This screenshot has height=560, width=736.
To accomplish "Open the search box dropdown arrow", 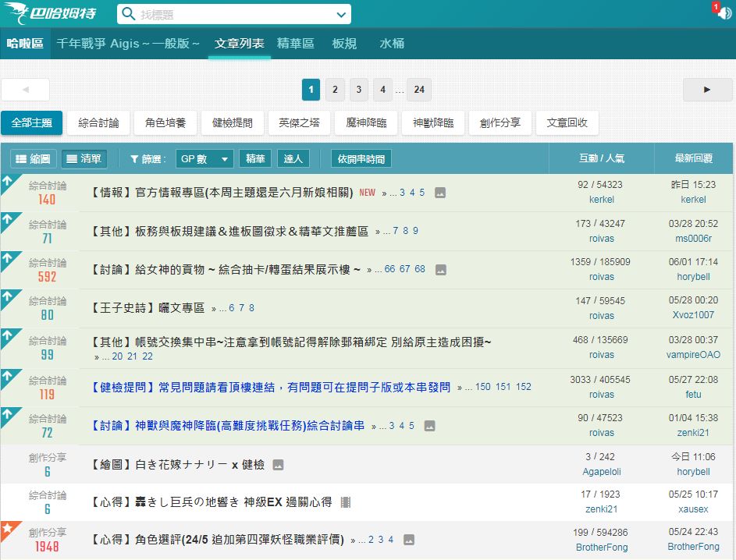I will [340, 14].
